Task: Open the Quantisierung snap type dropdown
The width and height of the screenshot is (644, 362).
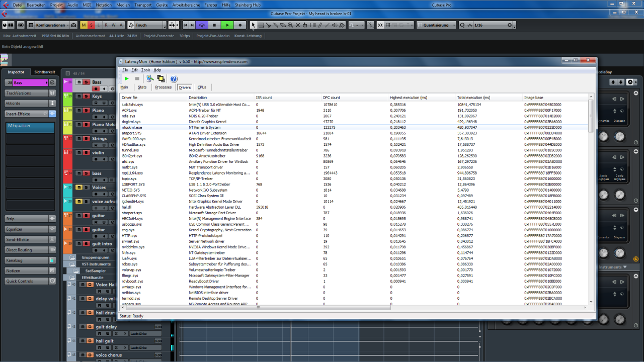Action: 435,25
